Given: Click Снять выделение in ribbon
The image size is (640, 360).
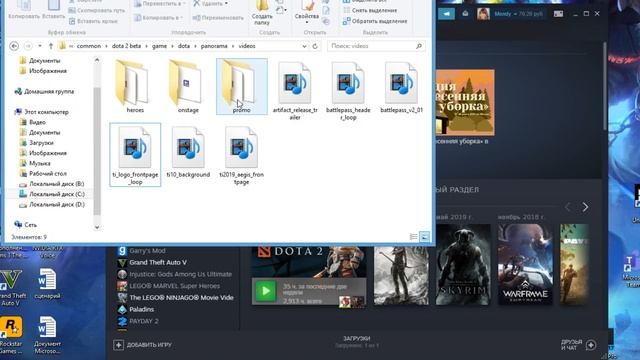Looking at the screenshot, I should [370, 10].
